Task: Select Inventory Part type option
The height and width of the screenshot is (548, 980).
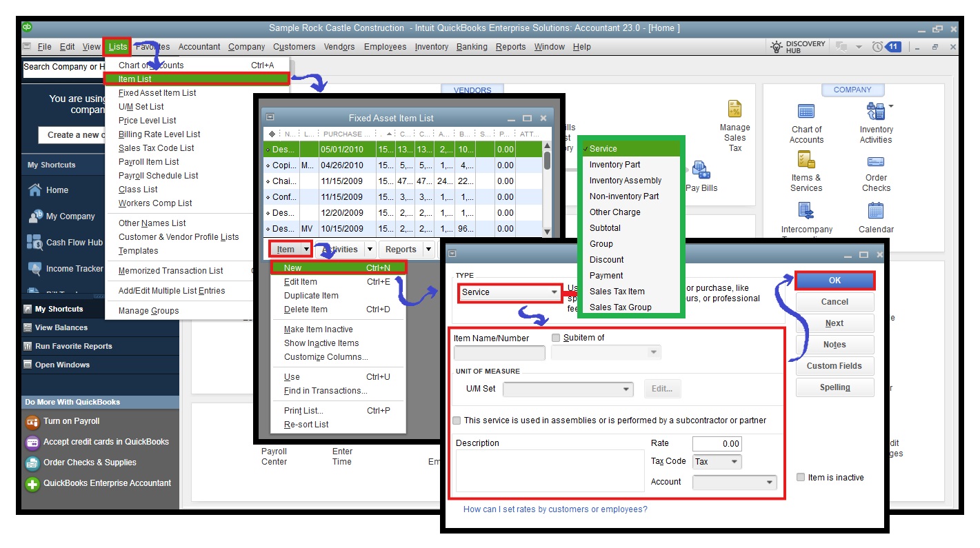Action: click(x=614, y=165)
